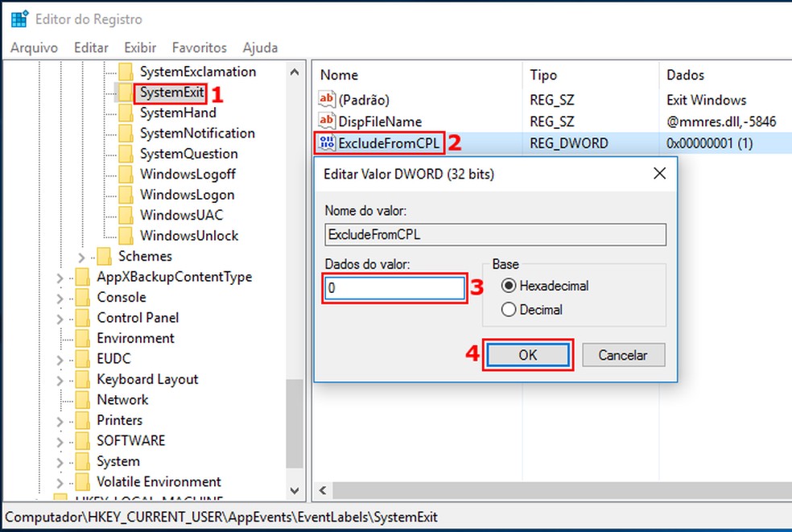
Task: Expand the EUDC key
Action: click(60, 360)
